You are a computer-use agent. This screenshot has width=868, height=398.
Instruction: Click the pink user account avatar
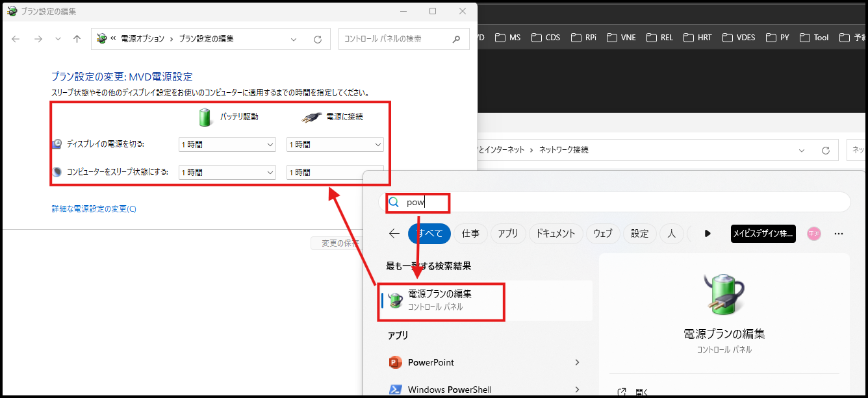(813, 234)
